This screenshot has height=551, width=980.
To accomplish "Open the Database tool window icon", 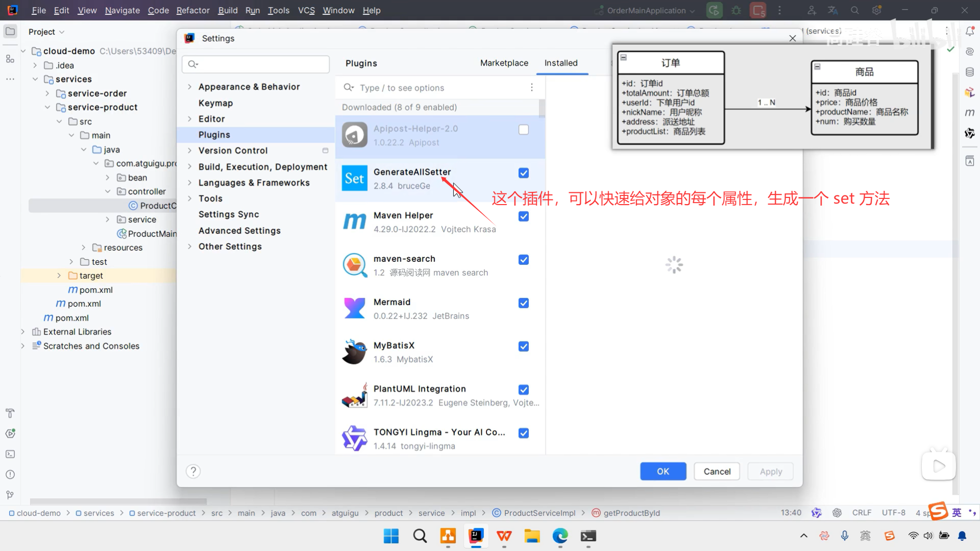I will click(970, 72).
